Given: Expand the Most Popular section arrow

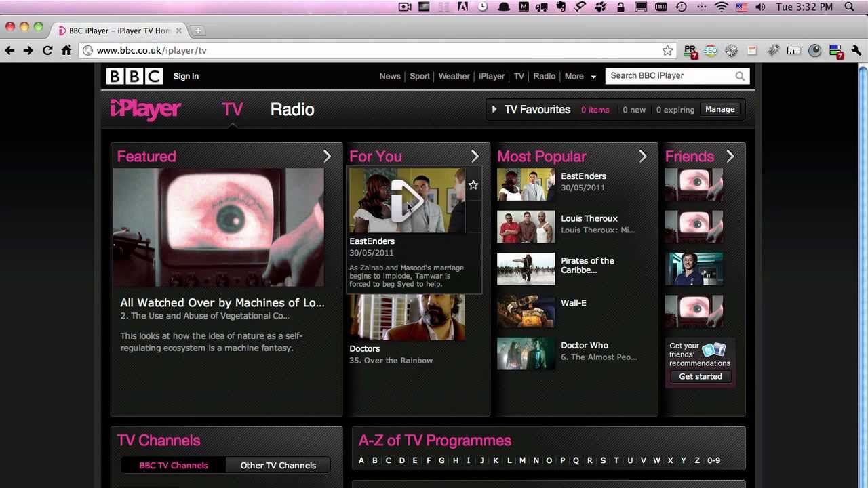Looking at the screenshot, I should click(642, 157).
